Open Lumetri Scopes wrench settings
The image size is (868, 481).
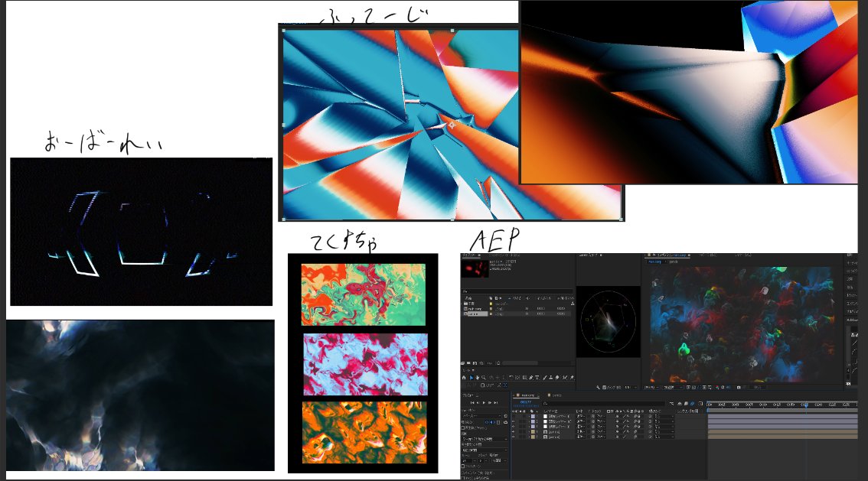(x=598, y=388)
